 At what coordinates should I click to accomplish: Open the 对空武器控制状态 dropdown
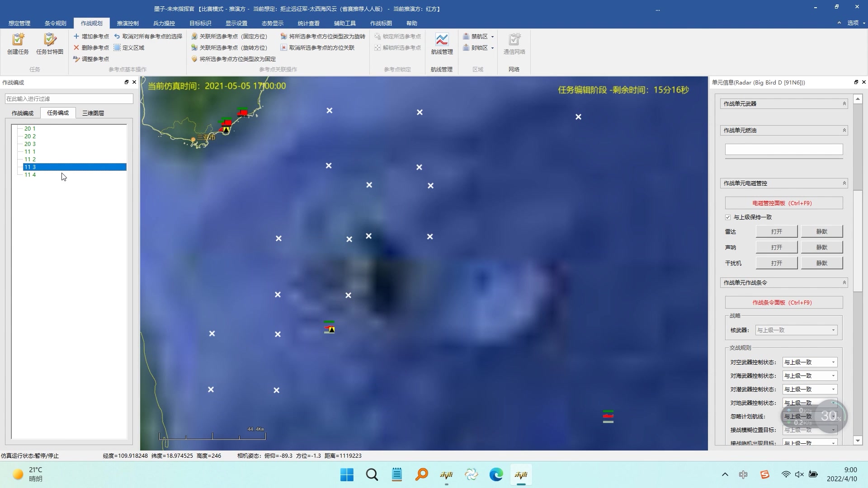810,362
